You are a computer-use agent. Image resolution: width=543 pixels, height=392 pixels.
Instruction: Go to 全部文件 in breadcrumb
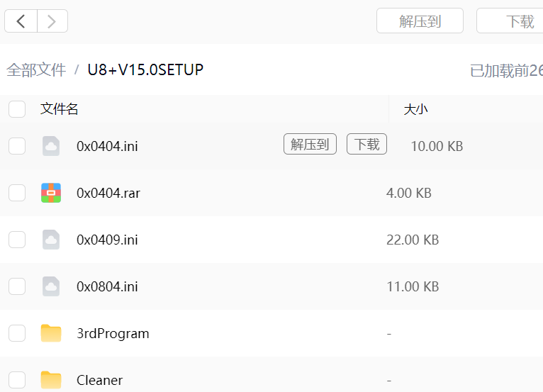point(36,69)
